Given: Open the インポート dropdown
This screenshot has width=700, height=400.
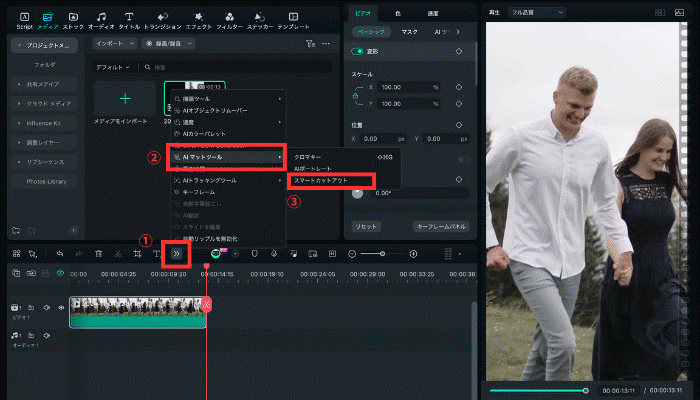Looking at the screenshot, I should [x=115, y=43].
